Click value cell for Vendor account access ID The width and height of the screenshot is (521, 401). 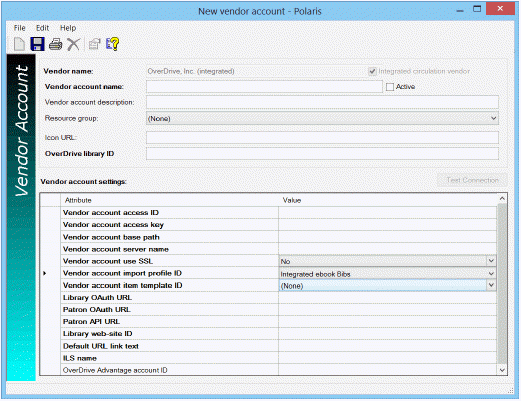pyautogui.click(x=388, y=213)
